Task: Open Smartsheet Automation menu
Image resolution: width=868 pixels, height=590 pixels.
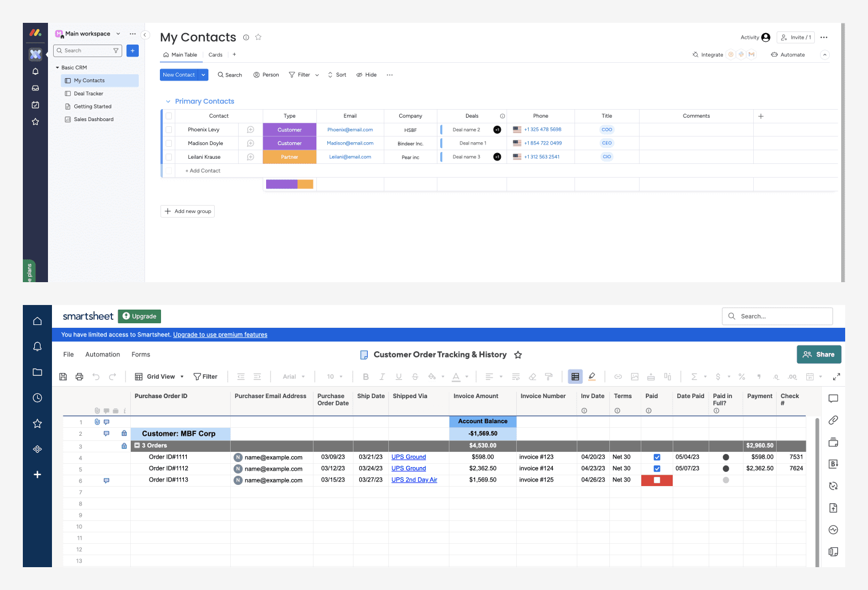Action: coord(103,355)
